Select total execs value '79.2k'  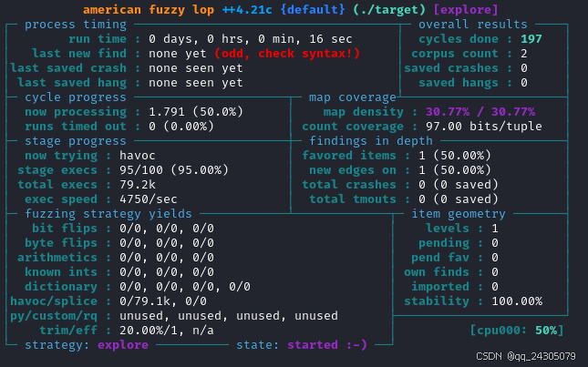pyautogui.click(x=138, y=185)
